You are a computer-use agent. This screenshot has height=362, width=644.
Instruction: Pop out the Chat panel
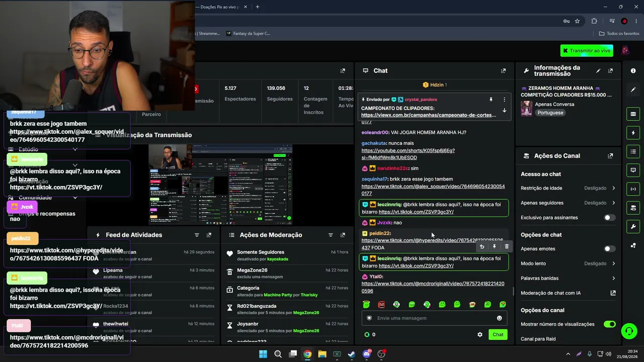click(x=503, y=71)
